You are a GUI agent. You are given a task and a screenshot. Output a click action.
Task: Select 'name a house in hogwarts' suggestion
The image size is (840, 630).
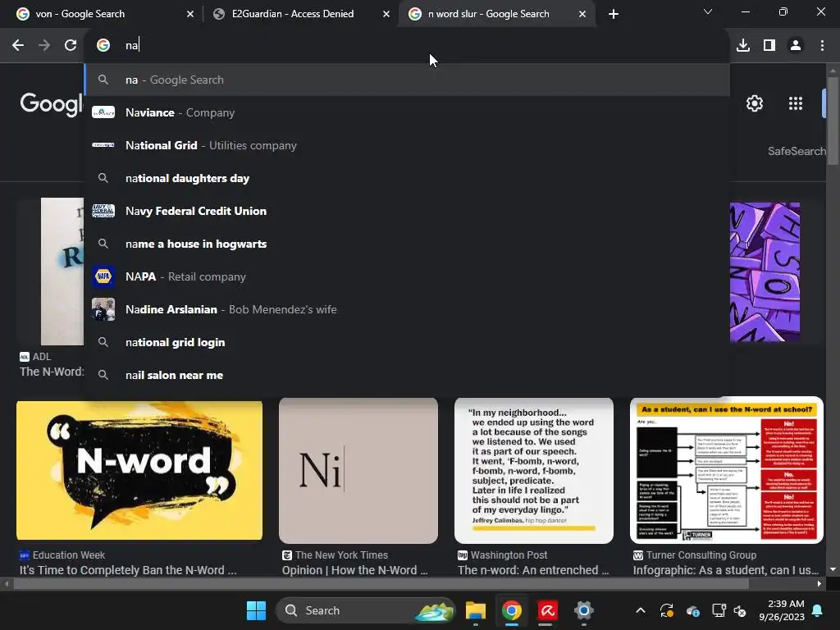(407, 244)
